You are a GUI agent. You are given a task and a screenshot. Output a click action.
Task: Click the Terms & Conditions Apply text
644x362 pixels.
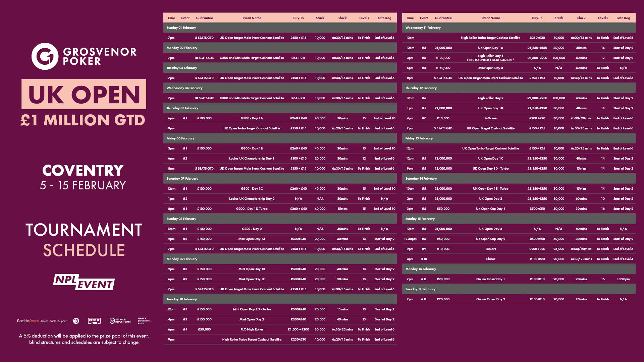pyautogui.click(x=144, y=321)
